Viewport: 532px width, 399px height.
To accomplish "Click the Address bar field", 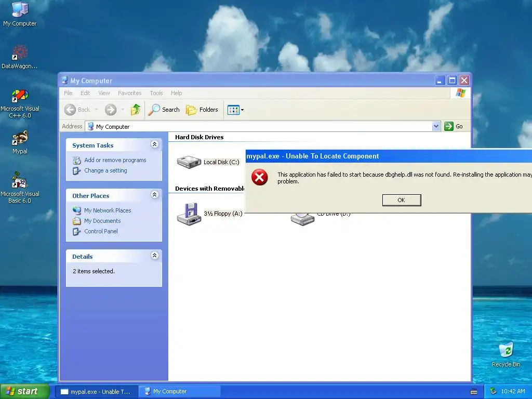I will click(262, 127).
